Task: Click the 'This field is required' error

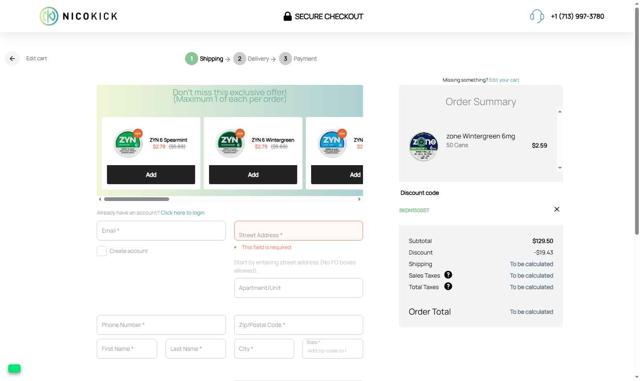Action: (x=267, y=247)
